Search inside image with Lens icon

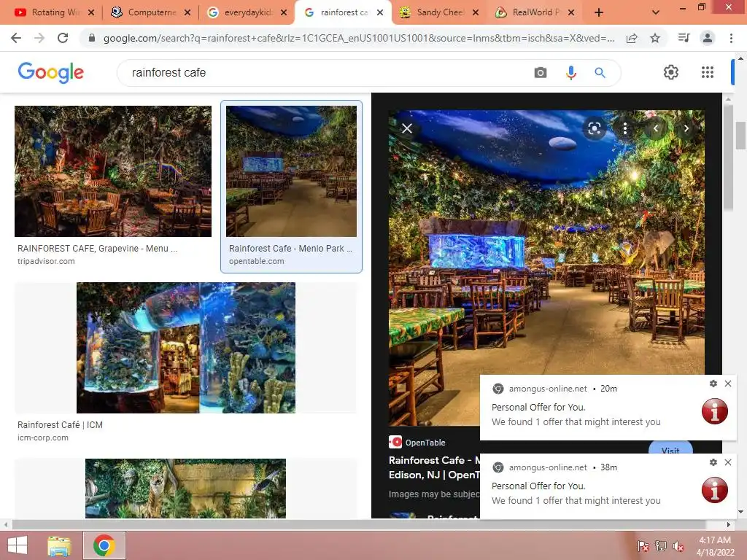(594, 128)
